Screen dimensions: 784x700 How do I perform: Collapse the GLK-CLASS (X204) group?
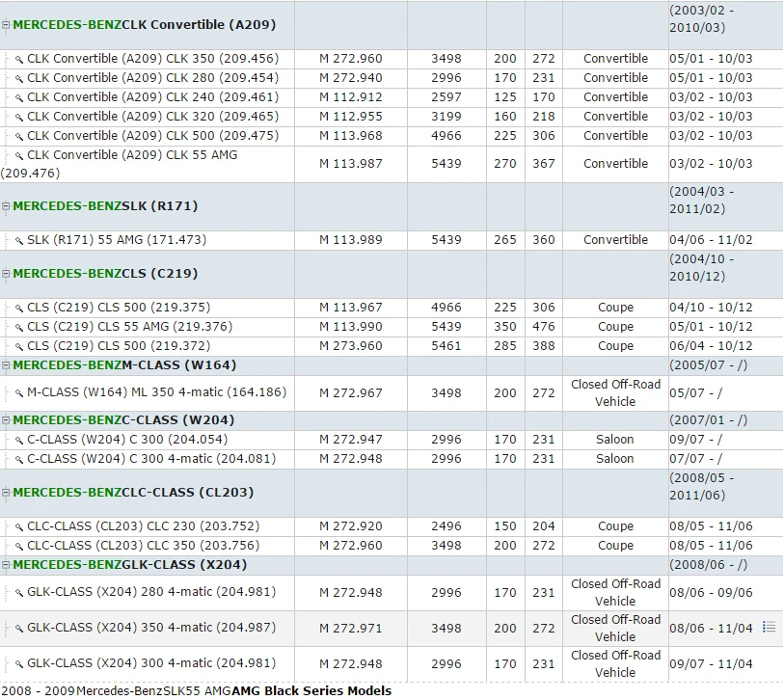(x=6, y=565)
